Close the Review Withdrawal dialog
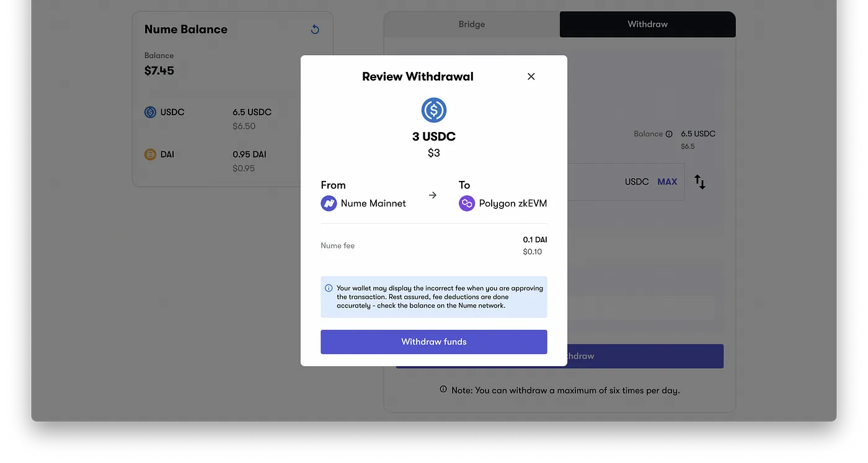868x463 pixels. [531, 76]
